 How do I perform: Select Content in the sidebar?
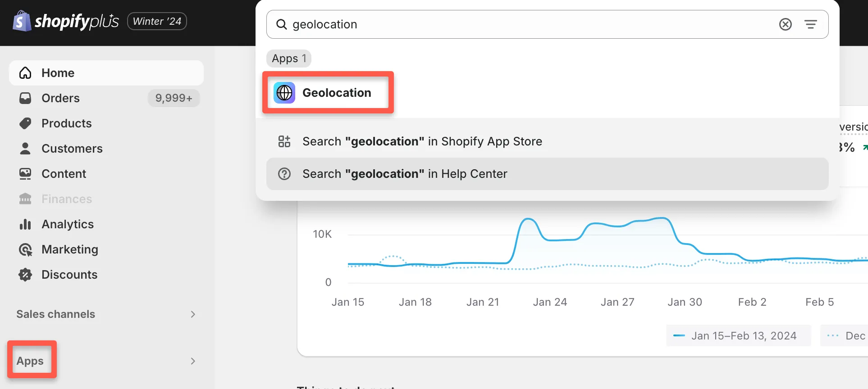point(64,173)
